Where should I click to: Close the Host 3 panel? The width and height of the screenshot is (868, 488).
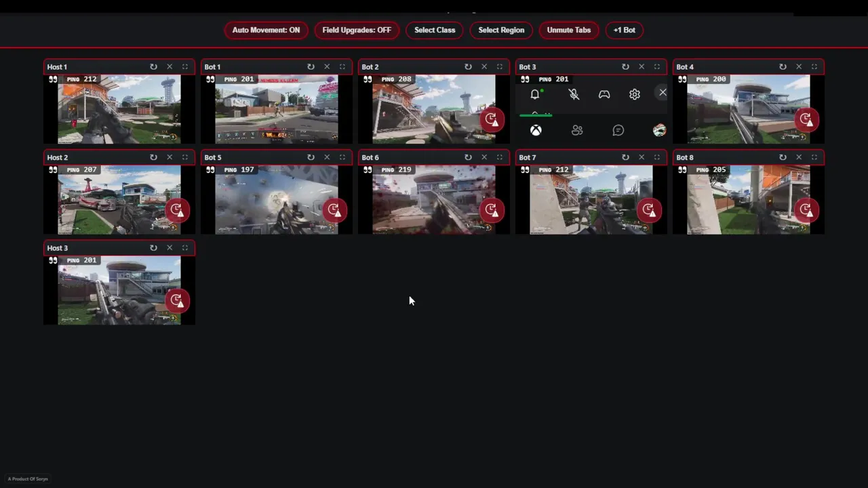pyautogui.click(x=170, y=248)
